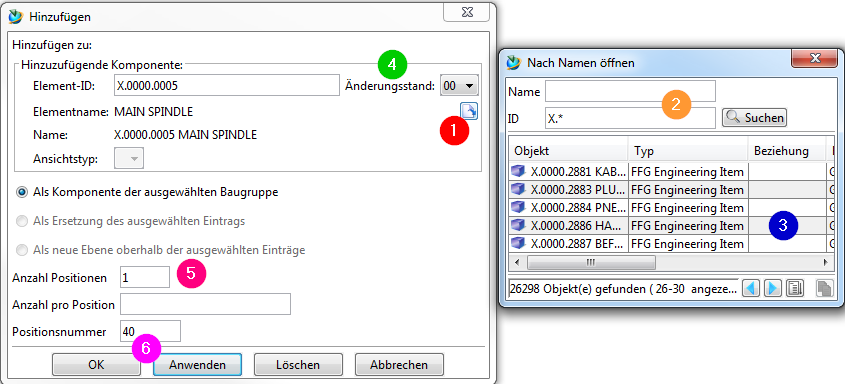The image size is (845, 384).
Task: Load all results list icon
Action: (x=794, y=289)
